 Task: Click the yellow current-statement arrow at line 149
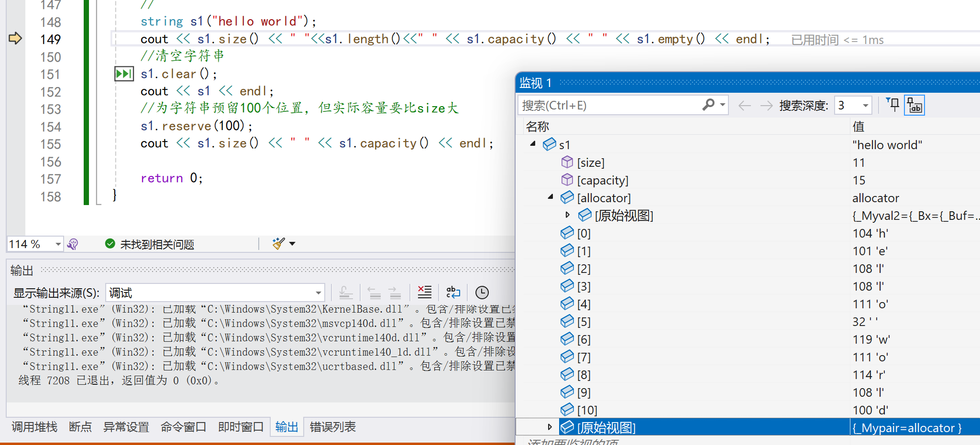coord(15,38)
